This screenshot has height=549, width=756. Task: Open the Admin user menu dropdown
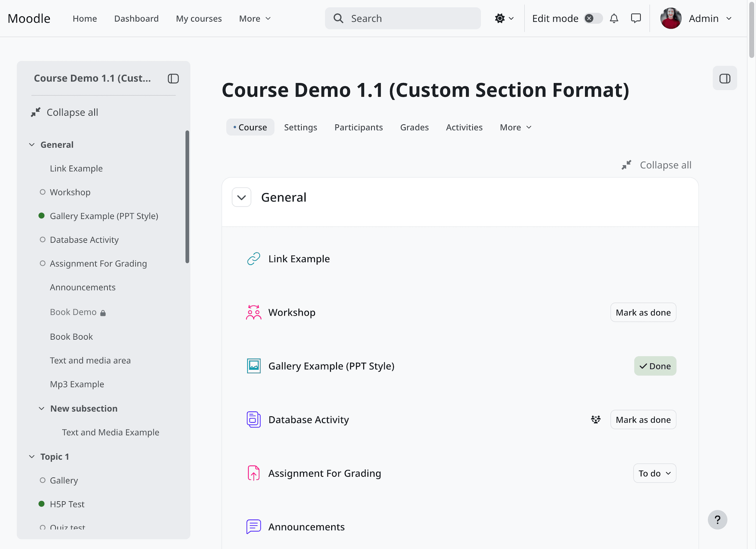(x=696, y=19)
